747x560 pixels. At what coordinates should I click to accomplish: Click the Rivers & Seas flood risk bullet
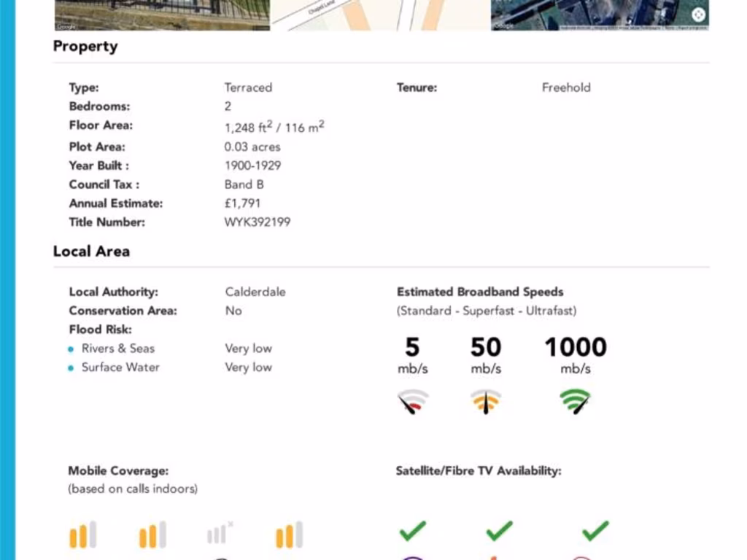71,349
